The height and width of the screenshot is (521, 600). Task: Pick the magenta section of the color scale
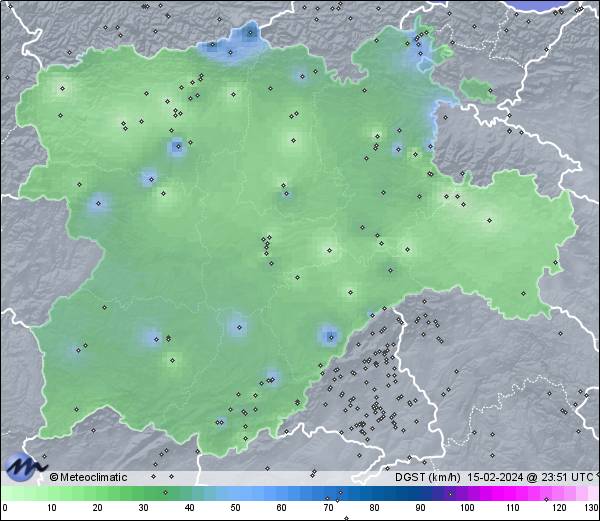click(509, 493)
